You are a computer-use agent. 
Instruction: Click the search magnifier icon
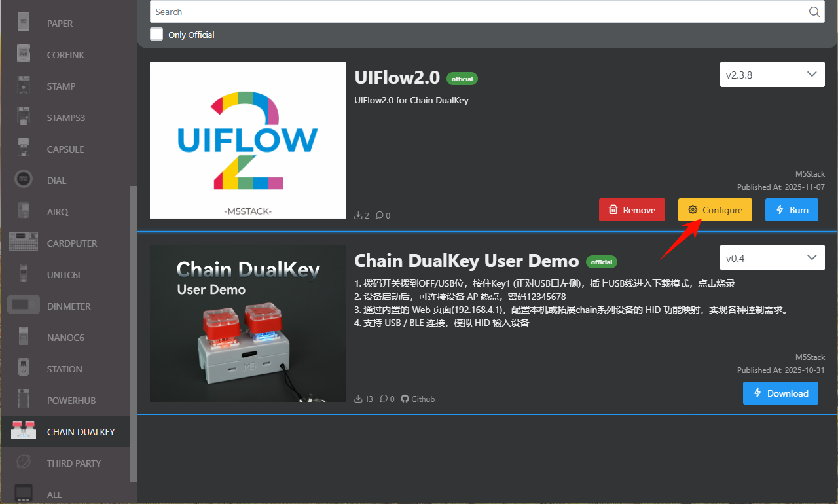(814, 12)
